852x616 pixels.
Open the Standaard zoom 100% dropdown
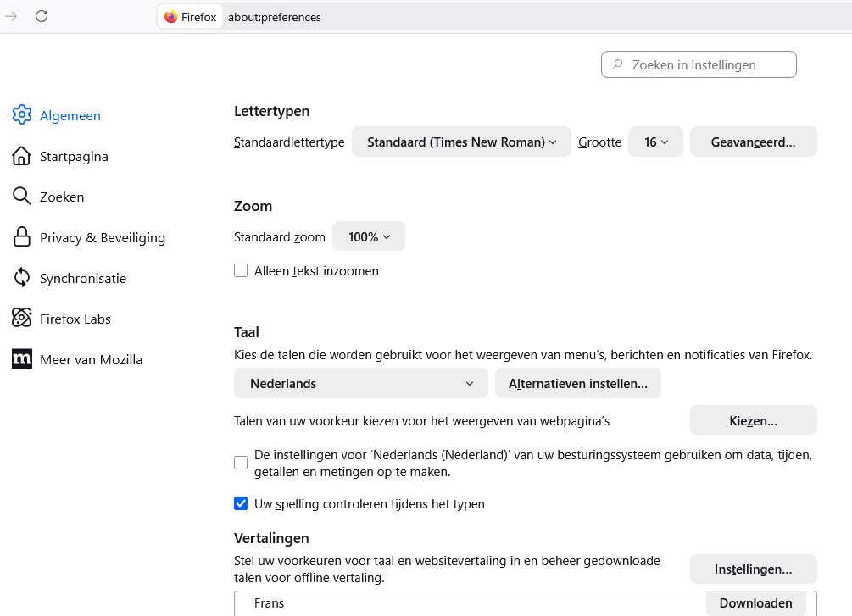click(x=369, y=237)
